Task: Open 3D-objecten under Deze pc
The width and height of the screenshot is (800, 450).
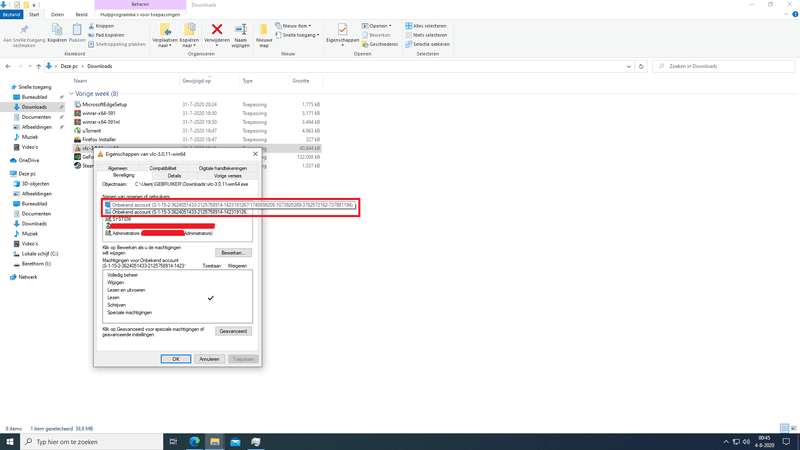Action: pos(35,184)
